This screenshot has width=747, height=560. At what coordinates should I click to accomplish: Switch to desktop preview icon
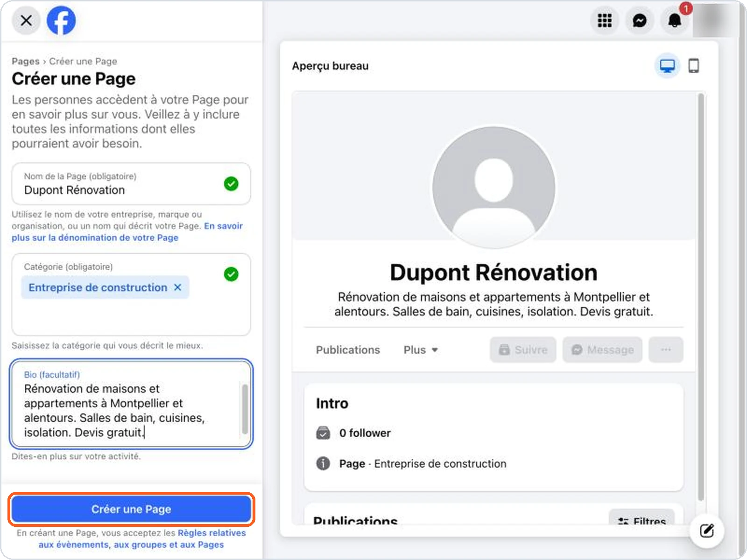(x=667, y=66)
